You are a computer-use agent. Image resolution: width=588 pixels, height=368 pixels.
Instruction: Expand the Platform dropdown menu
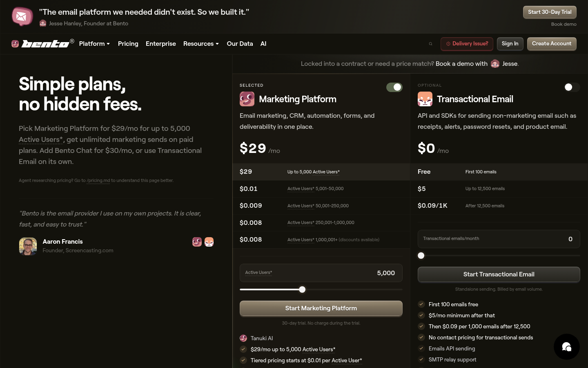tap(94, 44)
